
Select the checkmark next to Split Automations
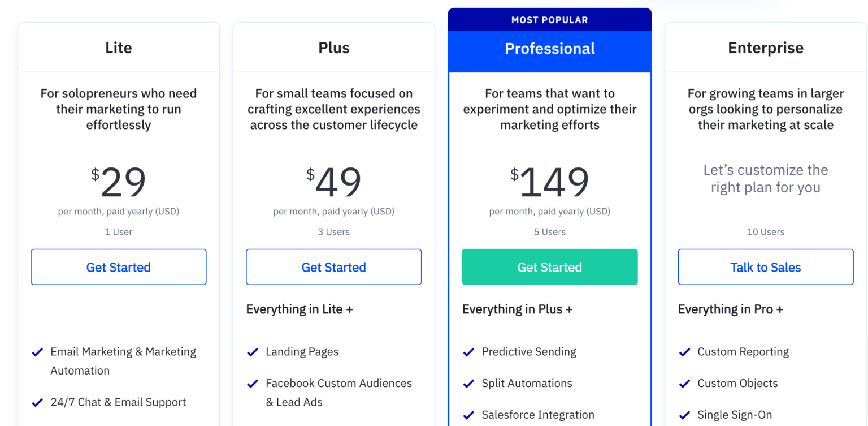(468, 383)
